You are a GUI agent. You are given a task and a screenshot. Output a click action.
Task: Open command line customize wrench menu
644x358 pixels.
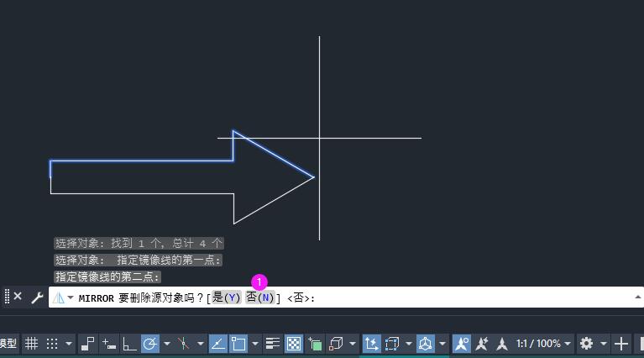38,297
